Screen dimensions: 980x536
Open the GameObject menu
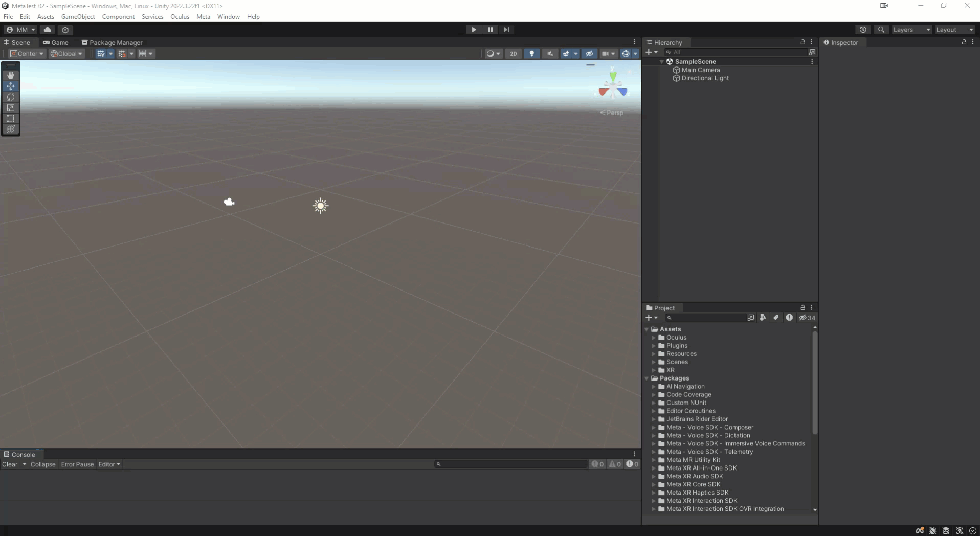tap(78, 17)
